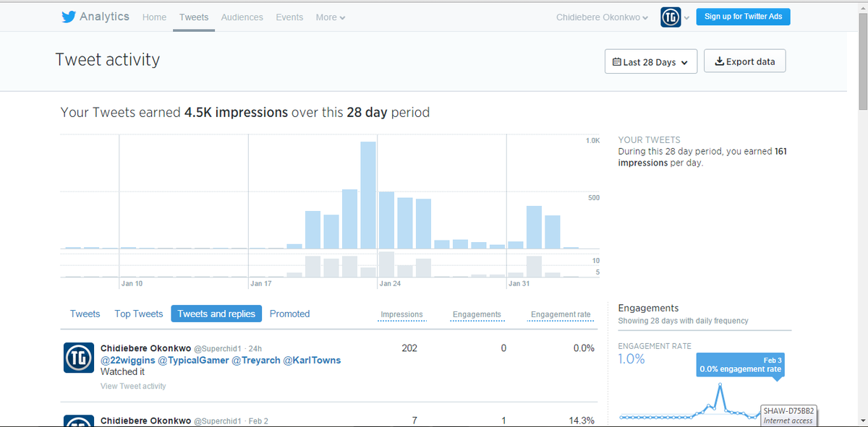The width and height of the screenshot is (868, 427).
Task: Click the calendar icon in Last 28 Days
Action: click(x=616, y=62)
